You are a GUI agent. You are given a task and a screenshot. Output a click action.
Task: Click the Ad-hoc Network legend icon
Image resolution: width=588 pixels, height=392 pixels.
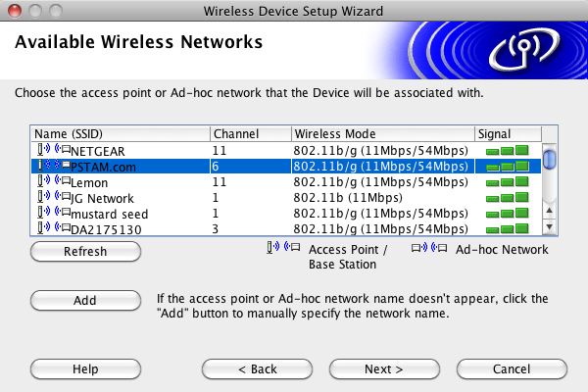[429, 248]
